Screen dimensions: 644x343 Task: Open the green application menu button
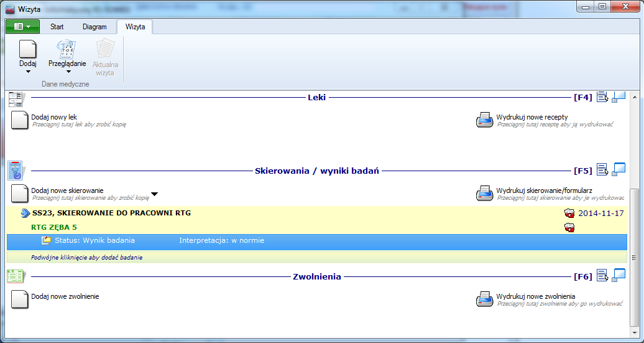click(22, 27)
